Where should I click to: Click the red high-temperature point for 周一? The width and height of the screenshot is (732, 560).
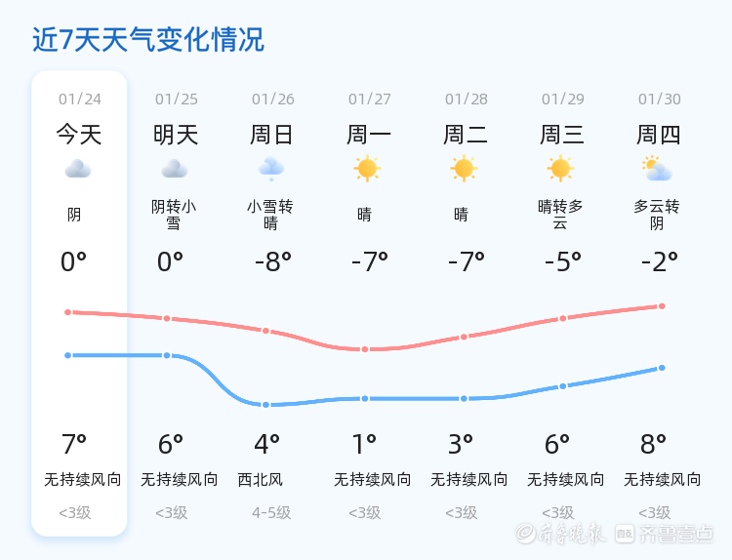[365, 349]
